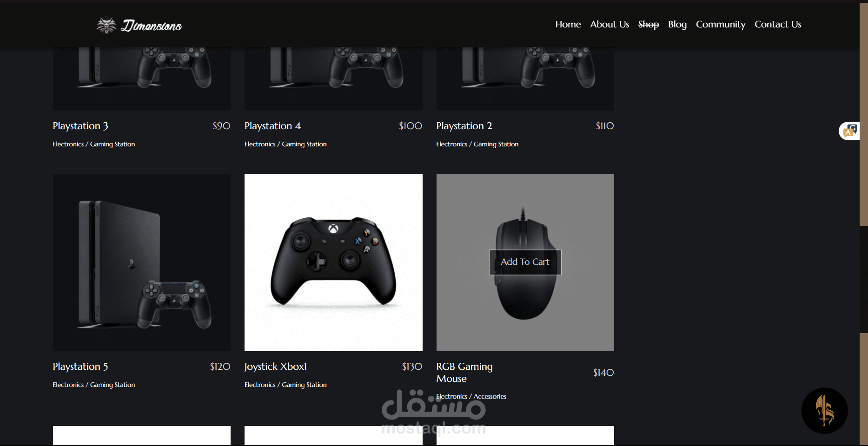868x446 pixels.
Task: Click the Playstation 5 title text
Action: (80, 367)
